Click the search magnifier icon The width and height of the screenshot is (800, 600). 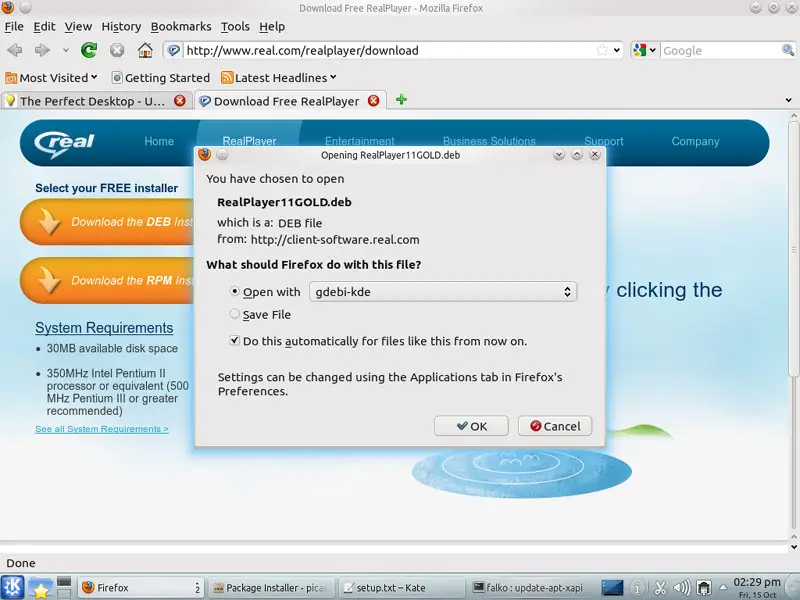pyautogui.click(x=788, y=50)
